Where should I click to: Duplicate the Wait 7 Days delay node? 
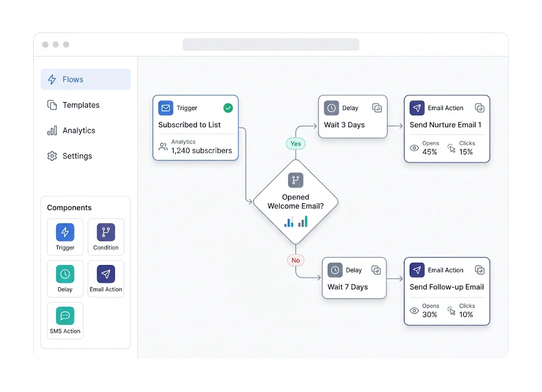point(376,270)
